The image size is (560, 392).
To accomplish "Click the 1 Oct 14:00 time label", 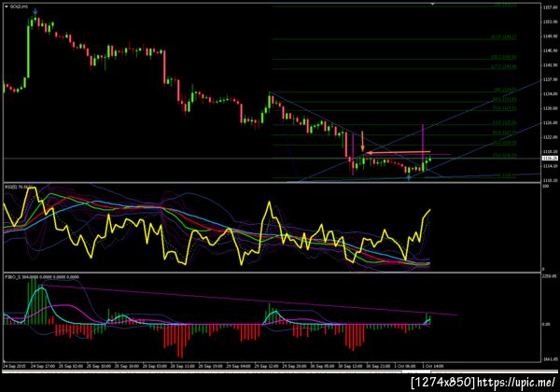I will point(433,366).
